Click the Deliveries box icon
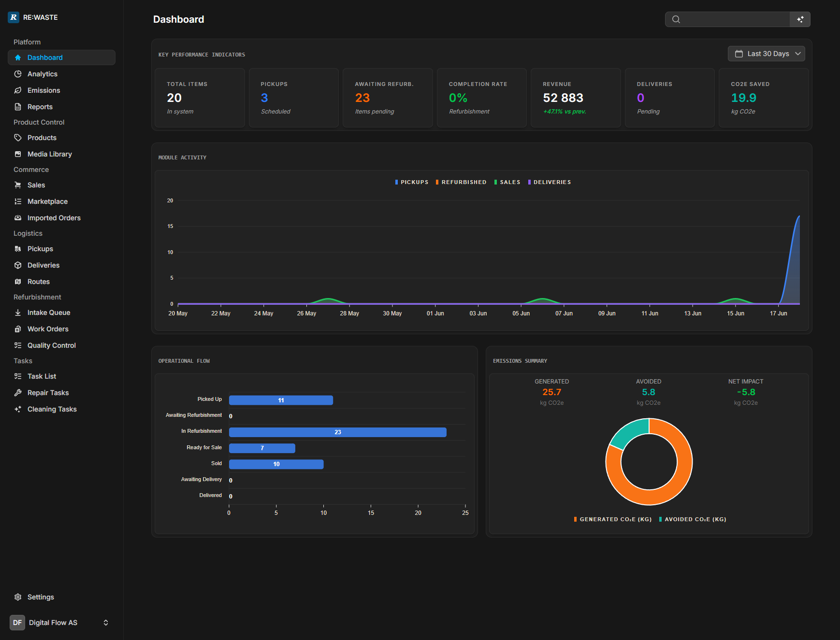840x640 pixels. (18, 265)
